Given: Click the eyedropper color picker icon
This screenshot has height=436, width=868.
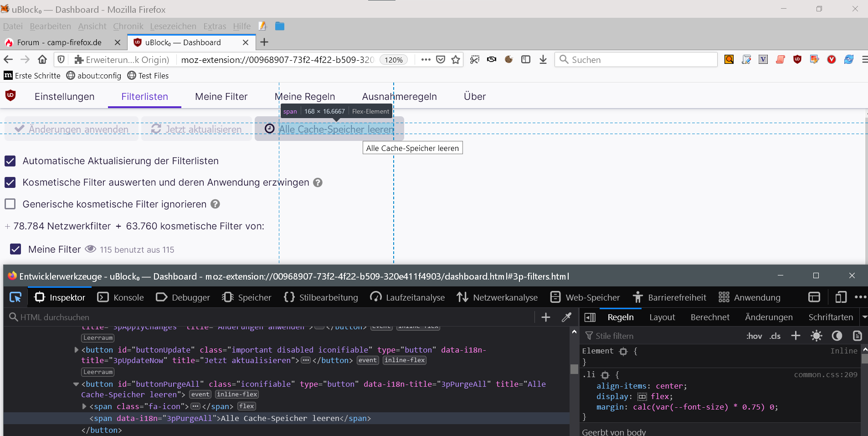Looking at the screenshot, I should tap(566, 317).
